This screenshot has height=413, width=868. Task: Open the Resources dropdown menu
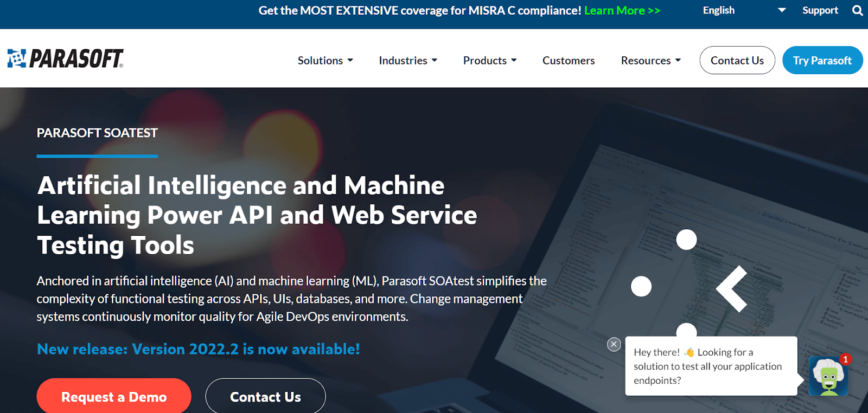(x=650, y=61)
